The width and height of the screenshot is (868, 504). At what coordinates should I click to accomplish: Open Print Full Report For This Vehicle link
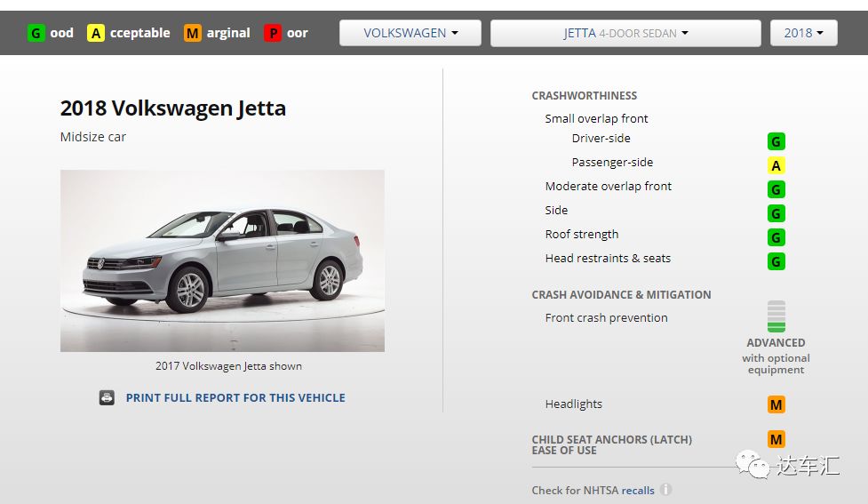click(x=235, y=397)
